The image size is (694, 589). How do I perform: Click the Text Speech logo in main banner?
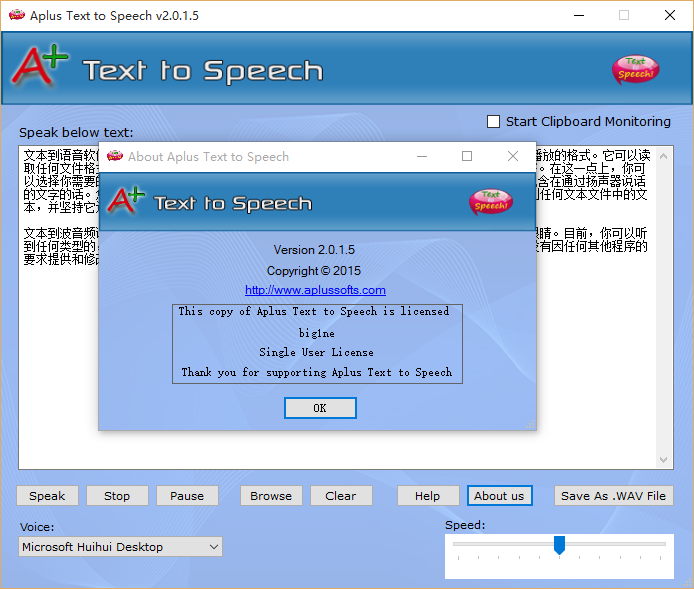click(x=634, y=69)
